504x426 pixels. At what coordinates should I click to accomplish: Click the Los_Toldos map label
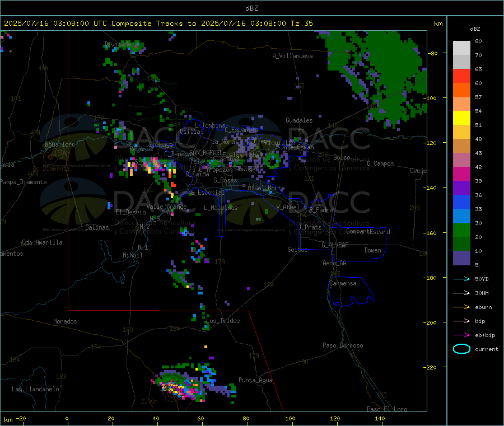pyautogui.click(x=223, y=321)
